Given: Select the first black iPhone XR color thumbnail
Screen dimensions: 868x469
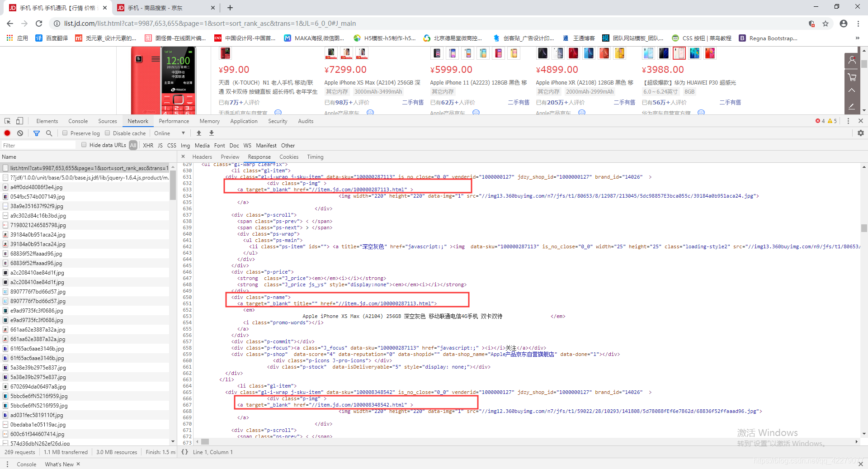Looking at the screenshot, I should (542, 53).
